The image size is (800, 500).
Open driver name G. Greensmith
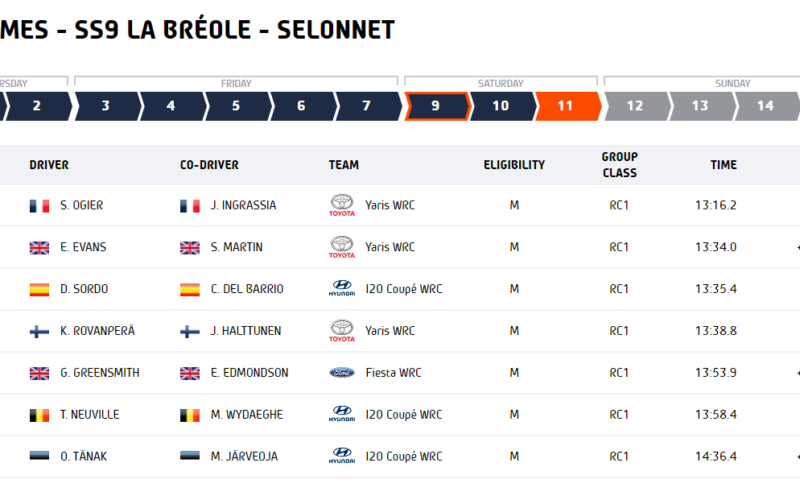100,372
